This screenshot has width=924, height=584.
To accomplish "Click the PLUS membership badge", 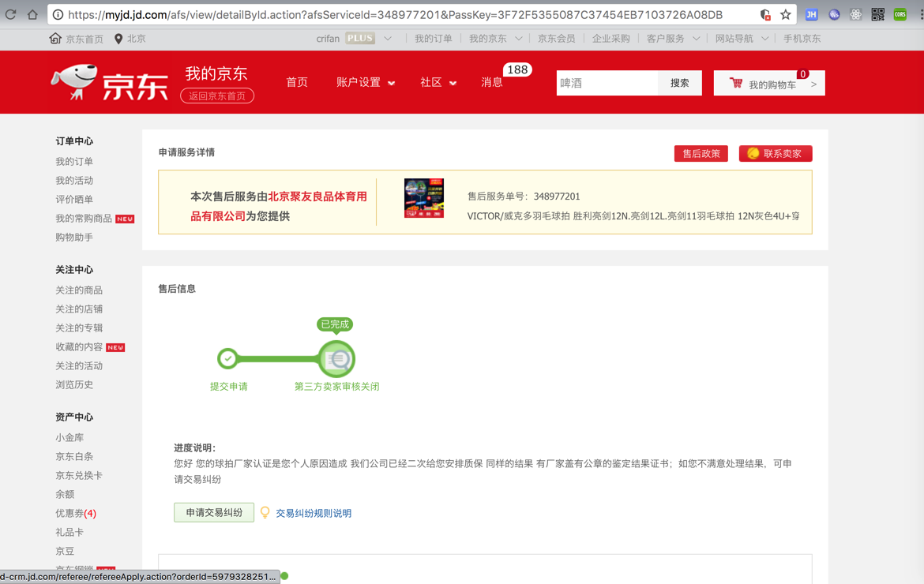I will [359, 38].
